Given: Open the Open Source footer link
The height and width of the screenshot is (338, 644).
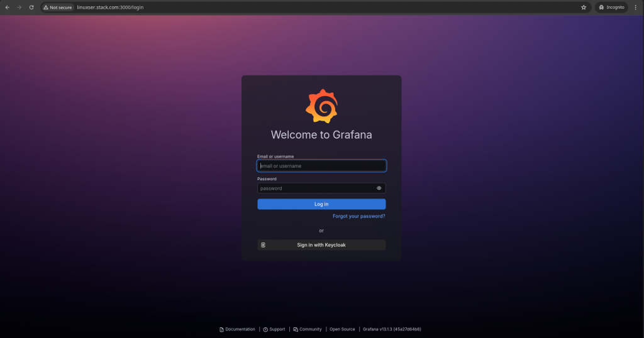Looking at the screenshot, I should [342, 329].
